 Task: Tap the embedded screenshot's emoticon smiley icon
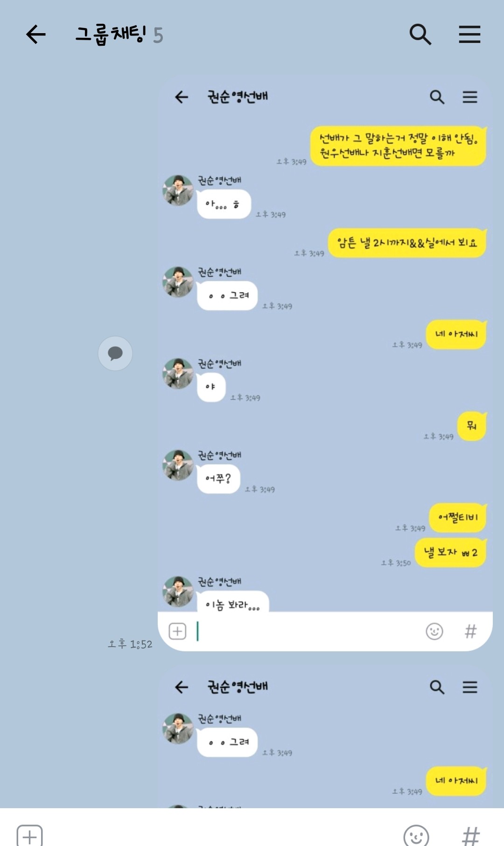coord(434,631)
